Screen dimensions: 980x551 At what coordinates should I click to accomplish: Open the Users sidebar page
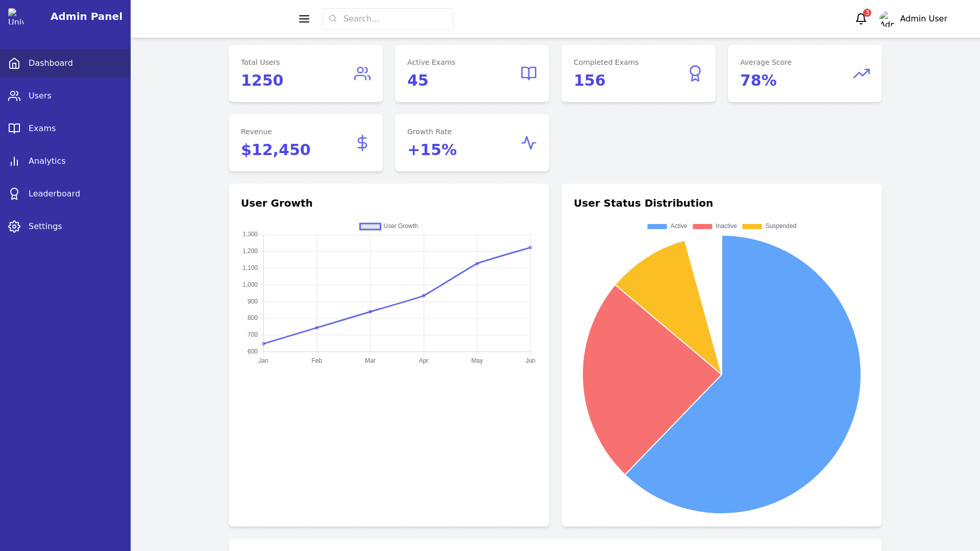coord(40,96)
